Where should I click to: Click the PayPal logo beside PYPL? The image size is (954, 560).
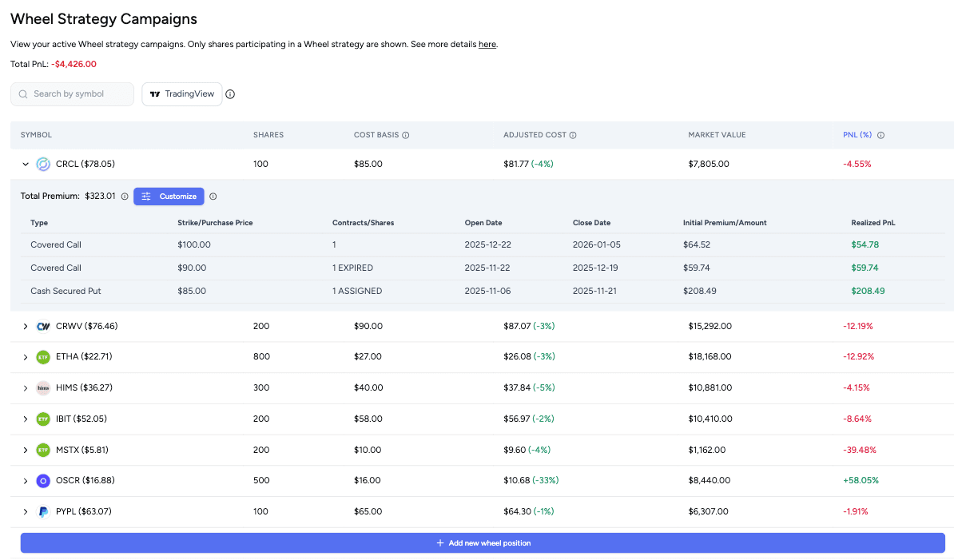[43, 511]
